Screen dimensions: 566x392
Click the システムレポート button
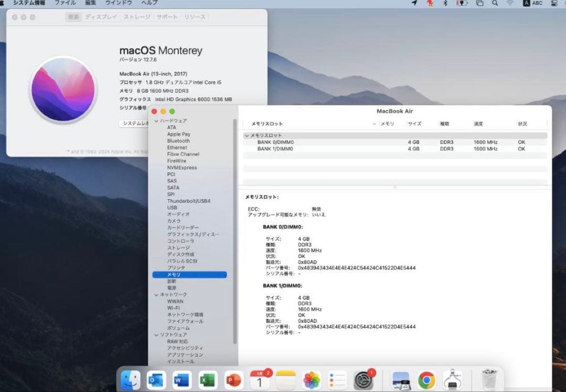point(134,124)
